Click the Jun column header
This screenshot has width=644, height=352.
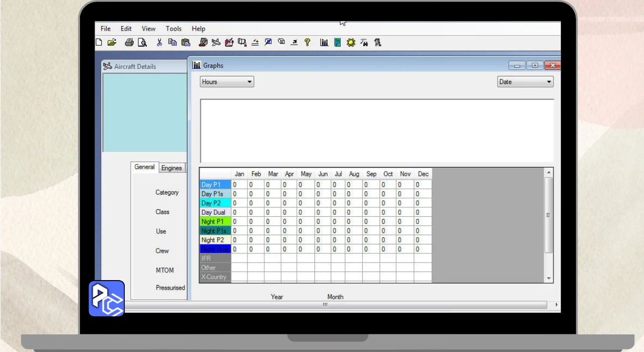[323, 174]
